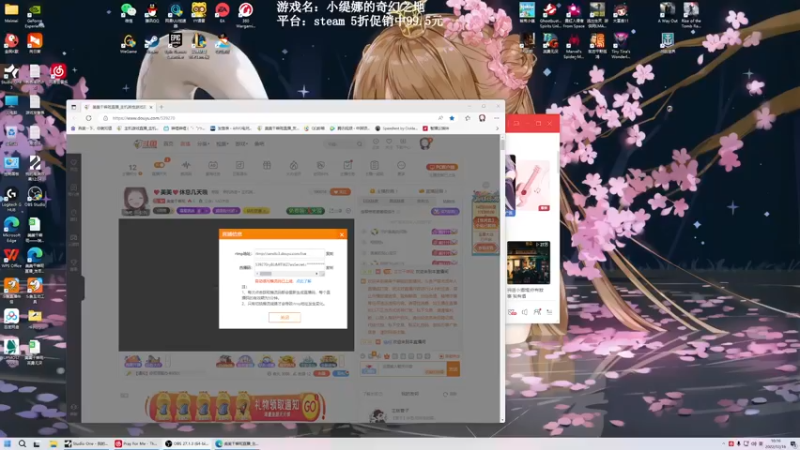This screenshot has width=800, height=450.
Task: Click the orange send button in chat
Action: [x=453, y=368]
